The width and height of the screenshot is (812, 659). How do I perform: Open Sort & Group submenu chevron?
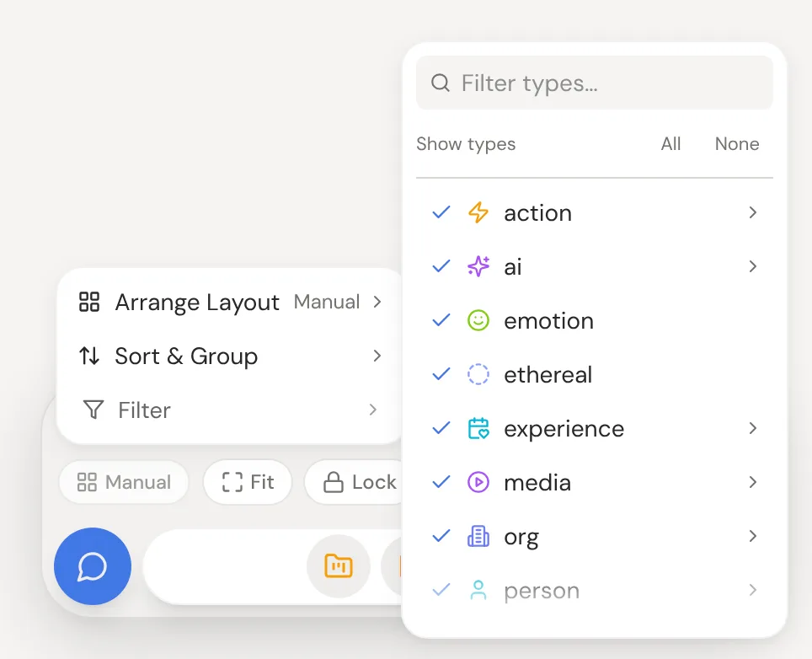[x=377, y=356]
